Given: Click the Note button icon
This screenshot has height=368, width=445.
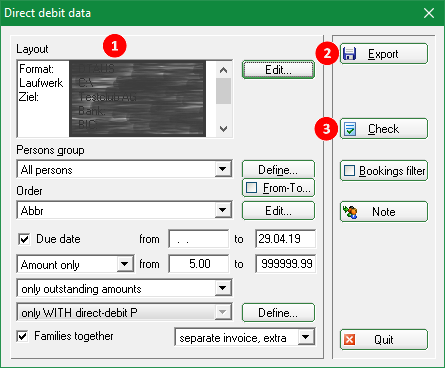Looking at the screenshot, I should pyautogui.click(x=350, y=212).
